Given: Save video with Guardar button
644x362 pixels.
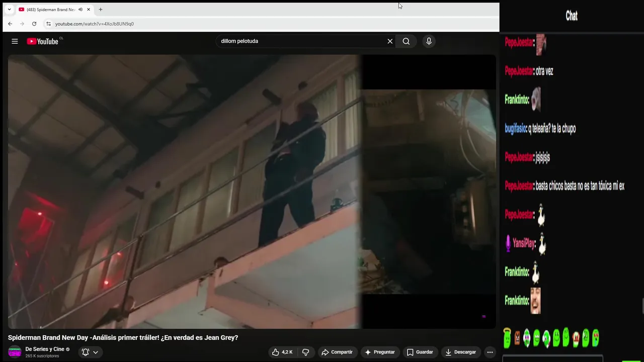Looking at the screenshot, I should [x=420, y=352].
